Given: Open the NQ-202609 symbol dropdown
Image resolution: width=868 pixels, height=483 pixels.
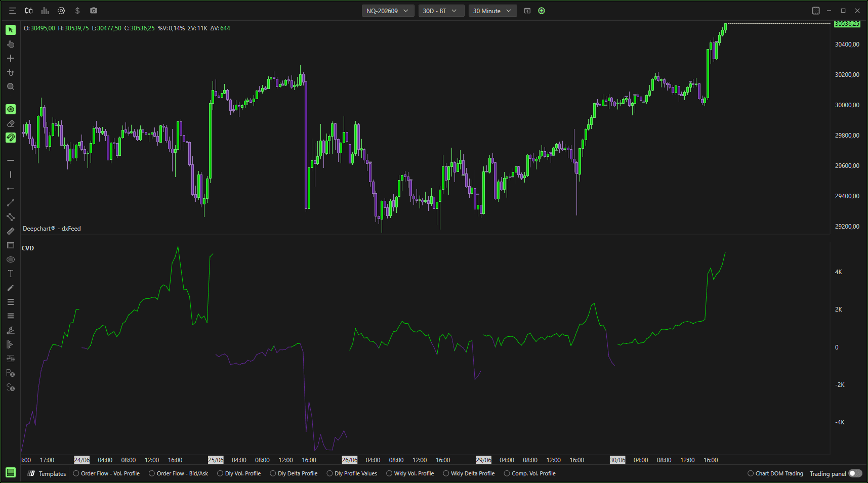Looking at the screenshot, I should pyautogui.click(x=388, y=11).
